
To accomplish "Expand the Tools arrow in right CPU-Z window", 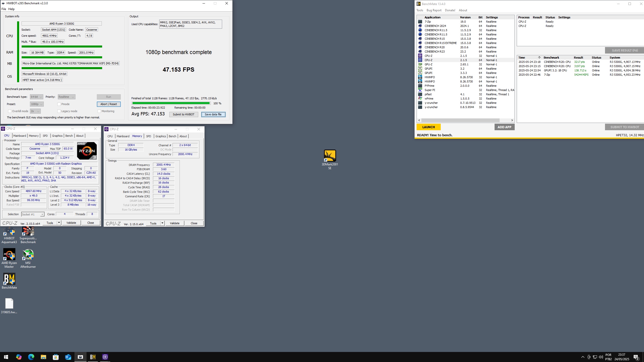I will 162,223.
